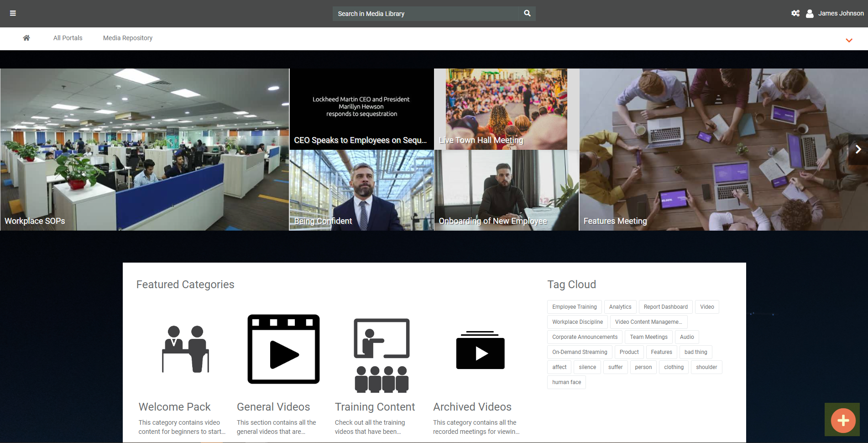Open the hamburger menu
The image size is (868, 443).
pyautogui.click(x=13, y=13)
